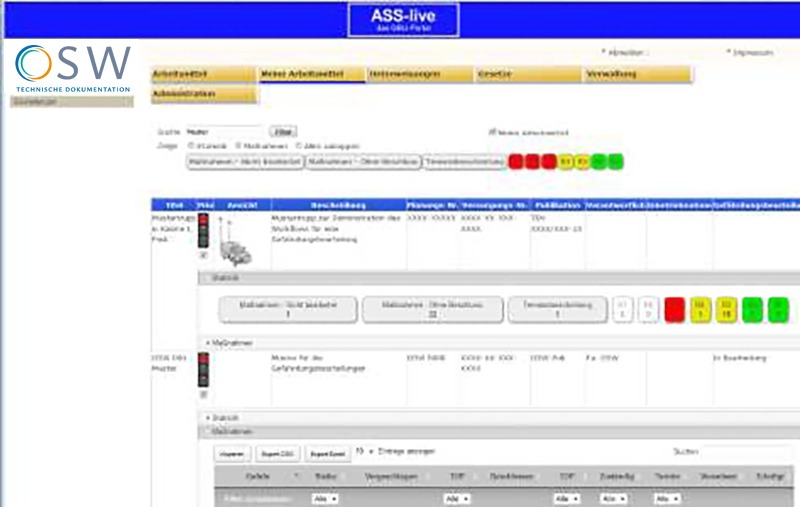
Task: Click the traffic light icon in first row
Action: pyautogui.click(x=205, y=230)
